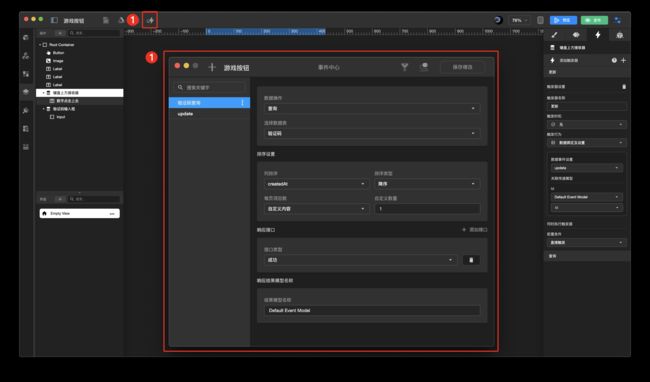Click the event center search field
The width and height of the screenshot is (650, 382).
(x=210, y=87)
